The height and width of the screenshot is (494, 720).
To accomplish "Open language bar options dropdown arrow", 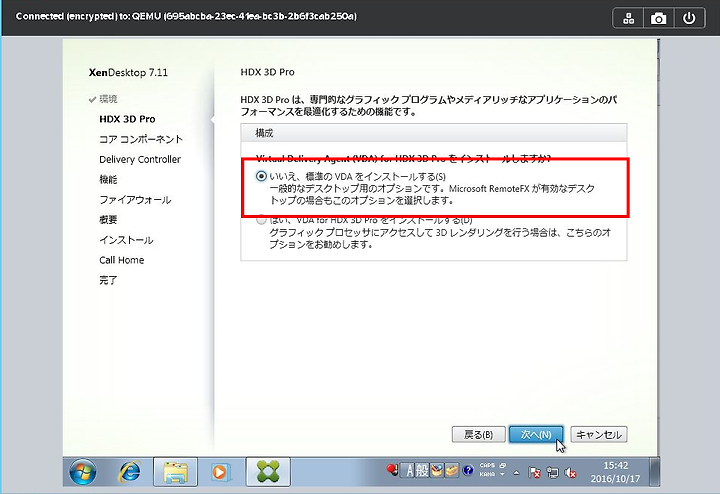I will tap(502, 474).
